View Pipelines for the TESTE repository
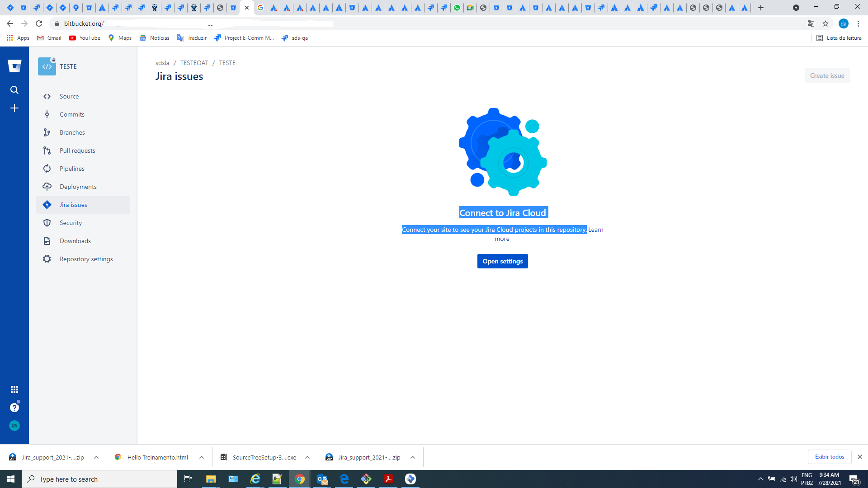The height and width of the screenshot is (488, 868). 72,169
